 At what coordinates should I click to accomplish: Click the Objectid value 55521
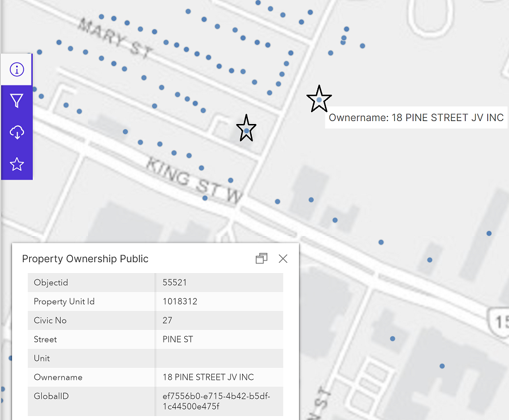[x=174, y=282]
